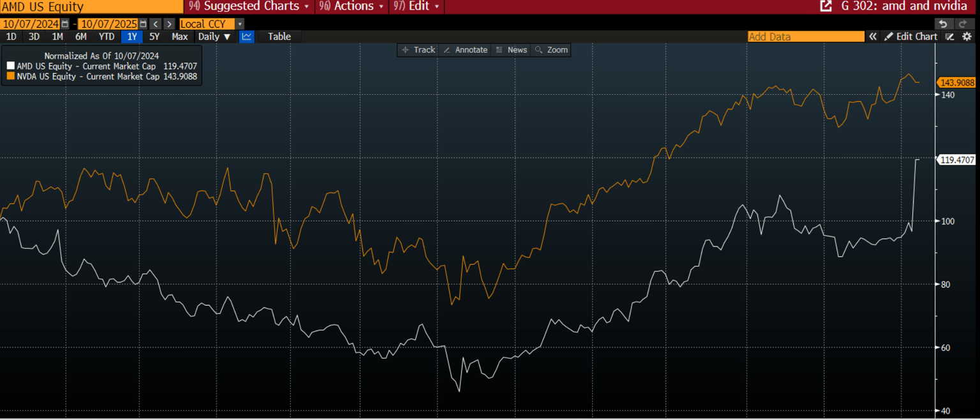980x420 pixels.
Task: Click the 100 y-axis label
Action: pyautogui.click(x=947, y=221)
